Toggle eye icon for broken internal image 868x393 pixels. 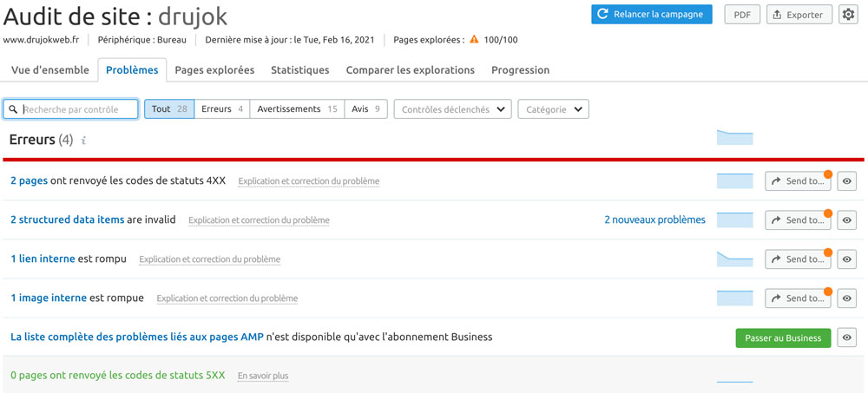point(847,298)
